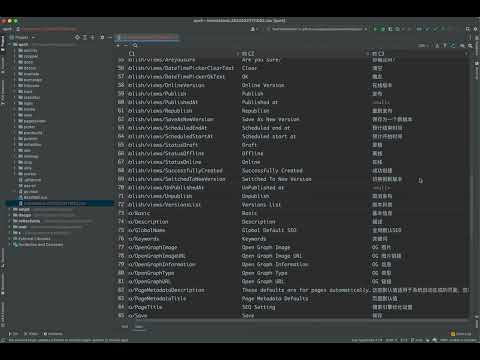Select 'Save As New Version' cell
Image resolution: width=480 pixels, height=360 pixels.
pos(270,119)
